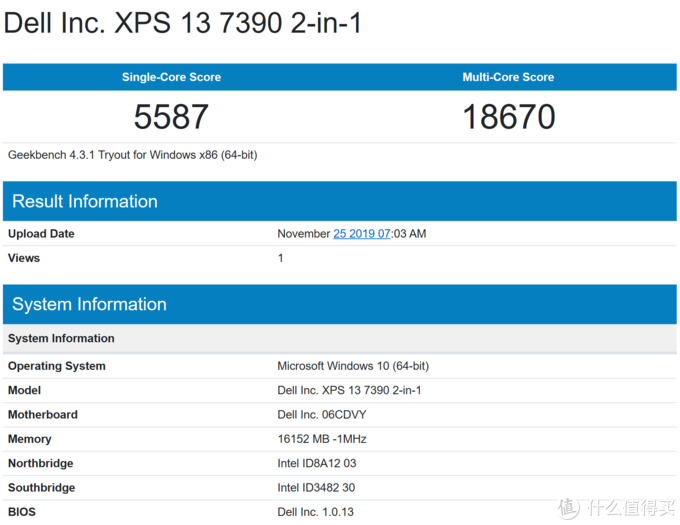The height and width of the screenshot is (525, 680).
Task: Click the Southbridge value Intel ID3482 30
Action: 316,488
